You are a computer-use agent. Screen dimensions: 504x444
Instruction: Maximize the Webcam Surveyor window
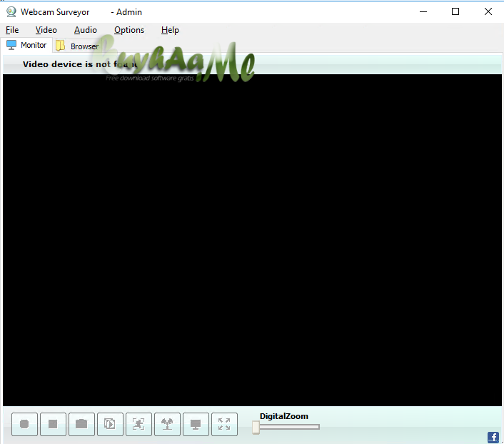click(x=455, y=11)
